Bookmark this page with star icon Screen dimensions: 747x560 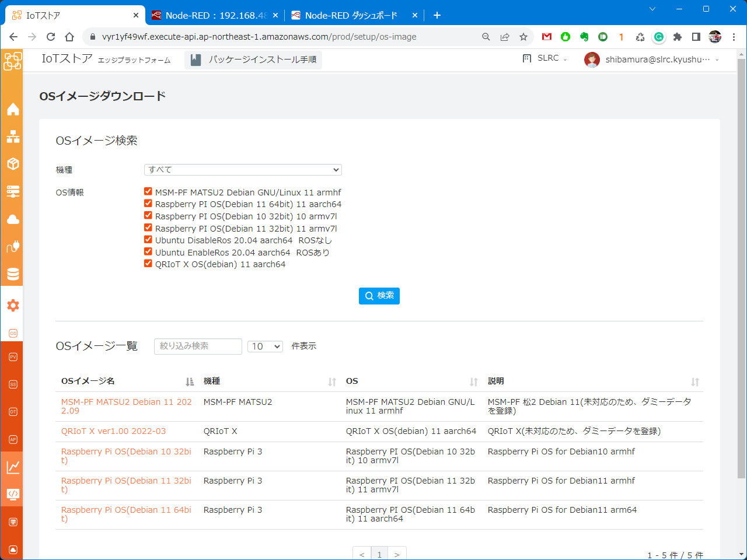tap(523, 37)
